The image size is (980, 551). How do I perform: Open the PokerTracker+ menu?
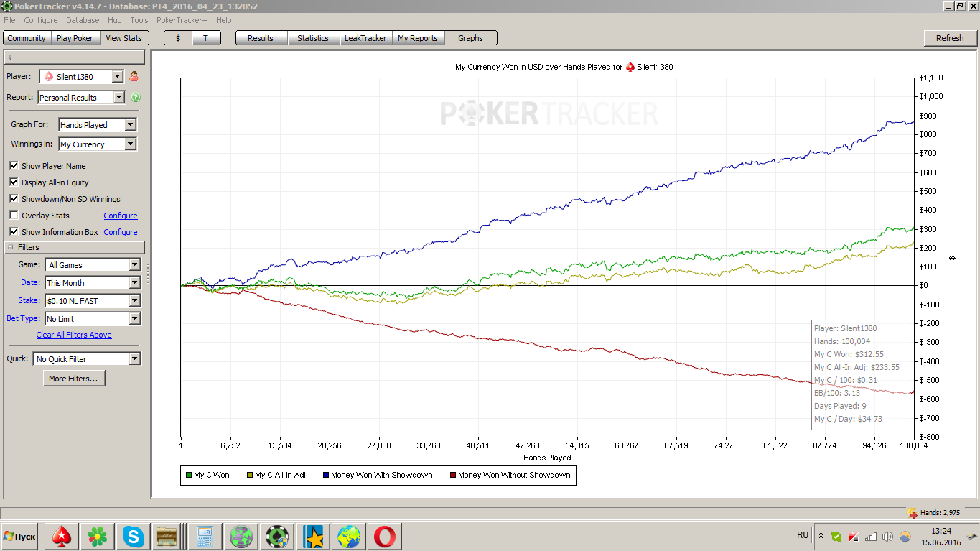(182, 20)
